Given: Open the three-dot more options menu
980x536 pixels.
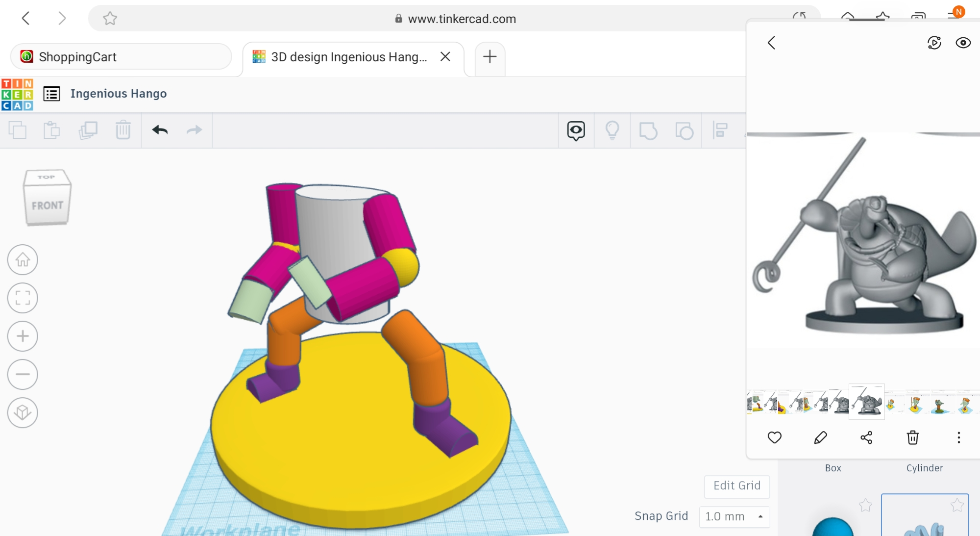Looking at the screenshot, I should 958,437.
